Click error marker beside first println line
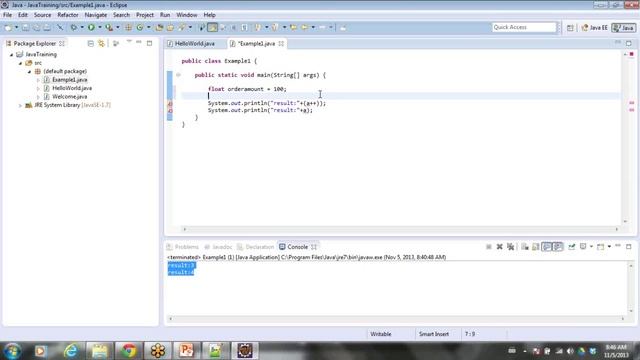This screenshot has width=640, height=360. pos(170,104)
